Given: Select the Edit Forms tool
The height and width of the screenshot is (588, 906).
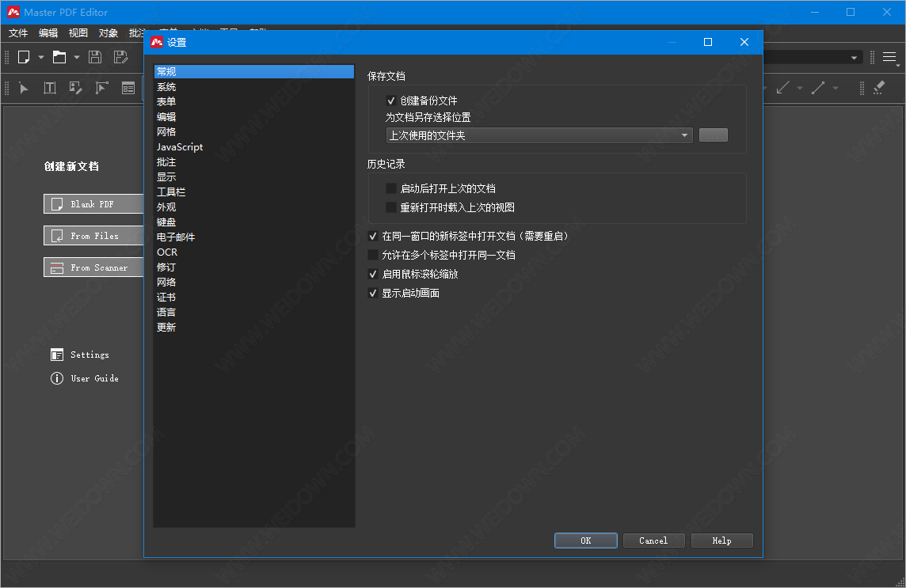Looking at the screenshot, I should click(128, 88).
